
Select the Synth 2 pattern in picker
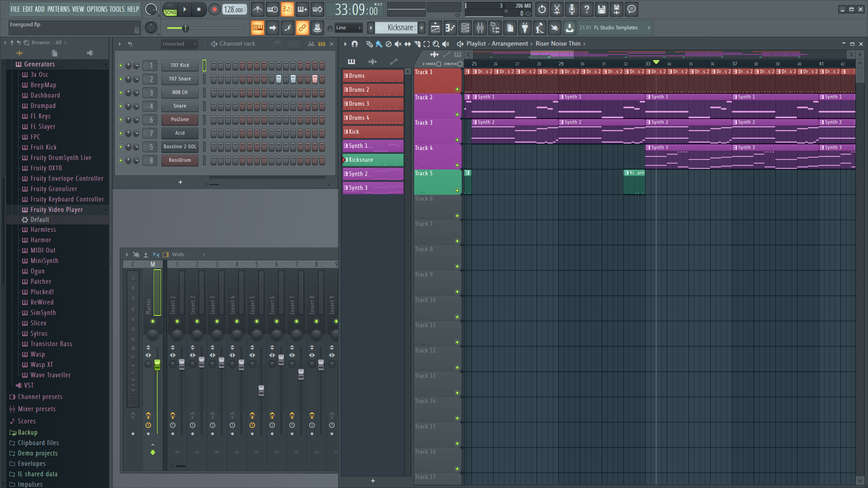(373, 174)
